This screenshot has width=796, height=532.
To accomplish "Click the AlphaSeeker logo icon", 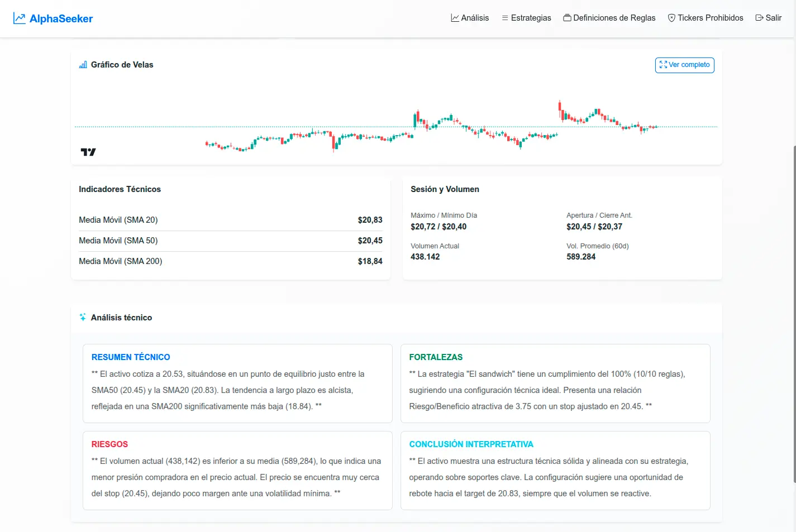I will click(20, 18).
